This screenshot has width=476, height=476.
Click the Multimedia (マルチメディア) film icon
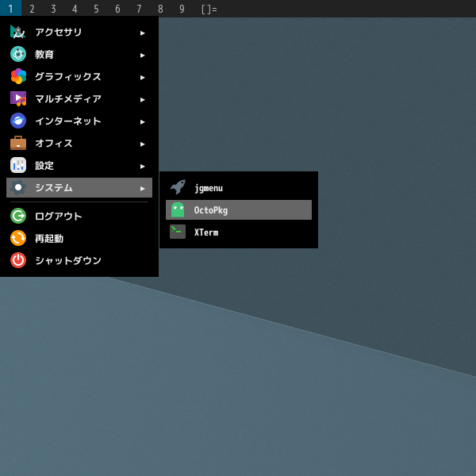(x=18, y=98)
